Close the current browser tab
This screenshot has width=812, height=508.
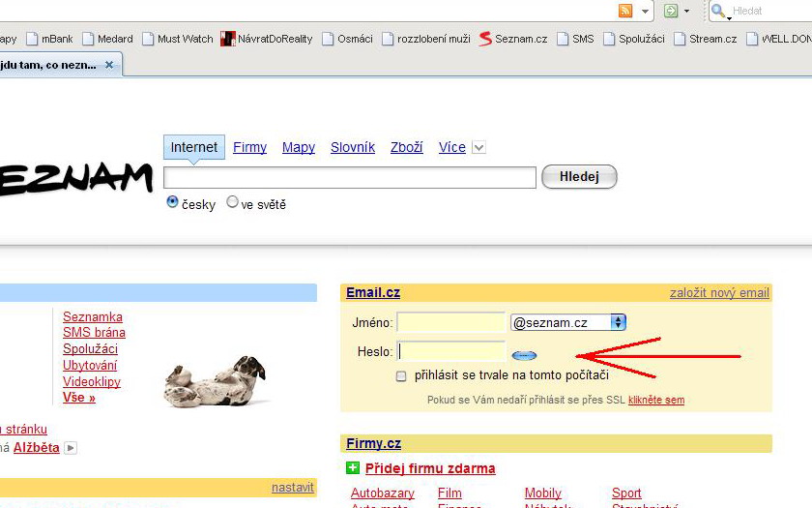(x=109, y=65)
